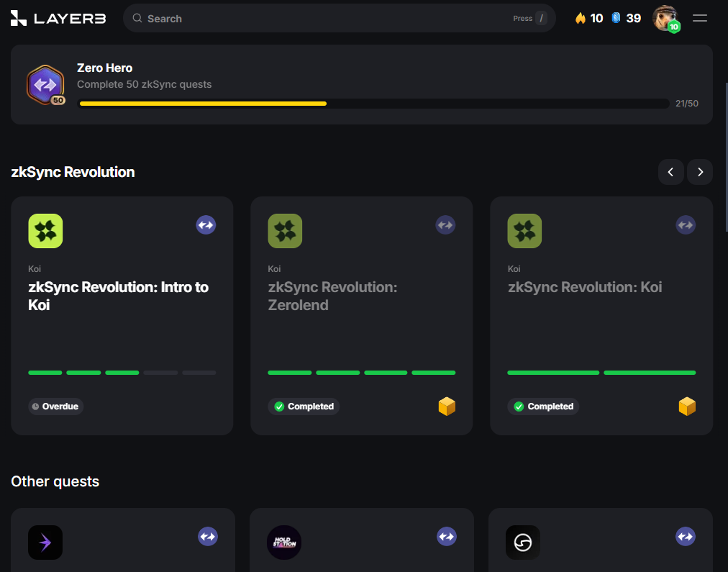Click green checkmark on Zerolend Completed badge

pyautogui.click(x=279, y=407)
